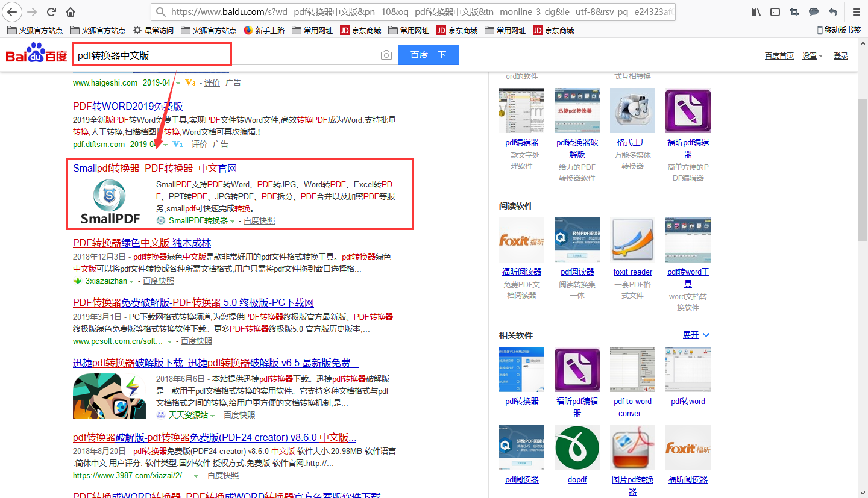Open pdf转word工具 link under 阅读软件
The width and height of the screenshot is (868, 498).
coord(688,278)
